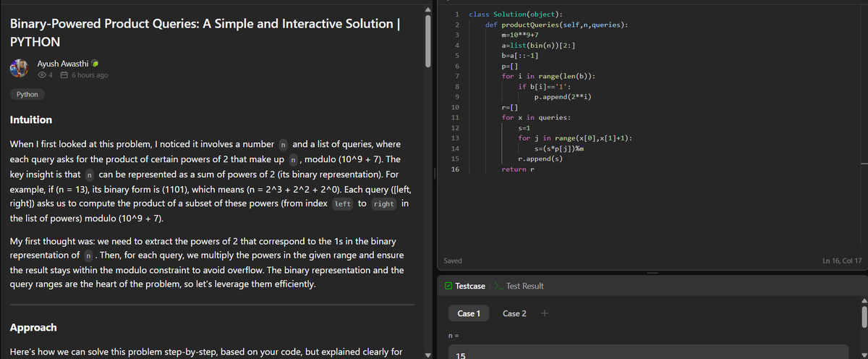
Task: Switch to the Test Result tab
Action: pyautogui.click(x=524, y=286)
